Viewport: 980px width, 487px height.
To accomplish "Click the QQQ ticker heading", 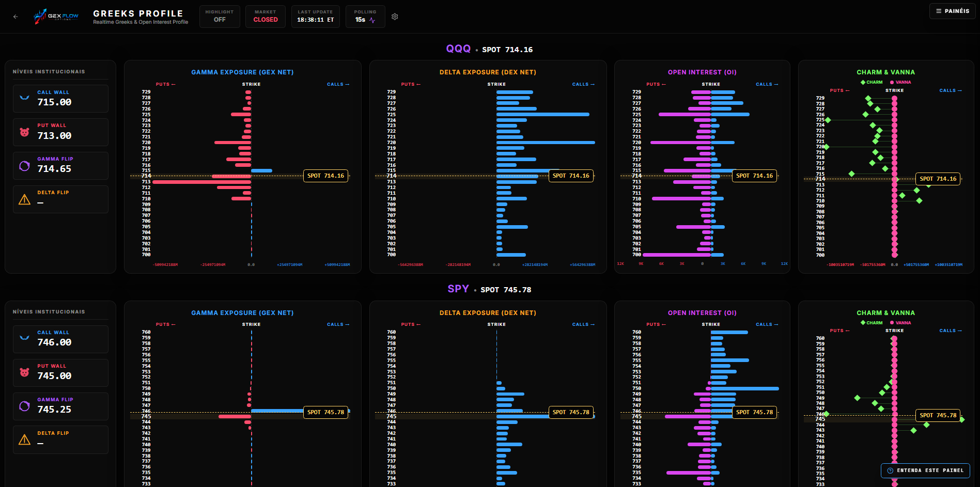I will pyautogui.click(x=458, y=49).
